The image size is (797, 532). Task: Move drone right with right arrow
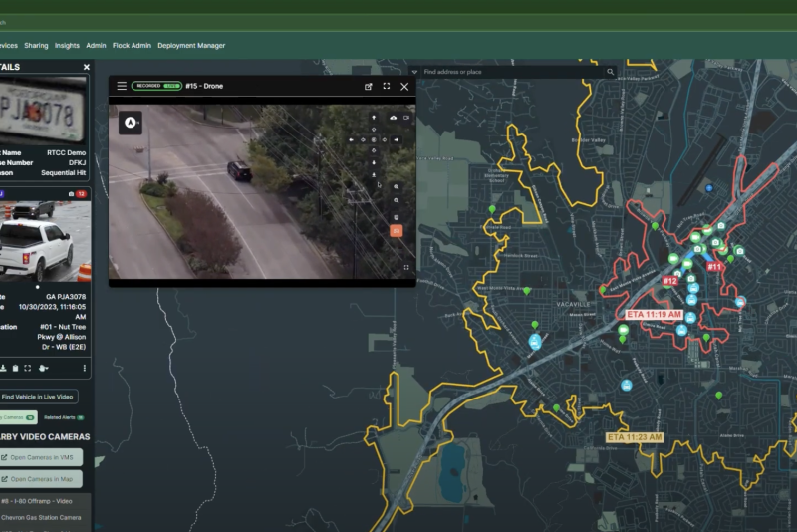click(x=396, y=139)
